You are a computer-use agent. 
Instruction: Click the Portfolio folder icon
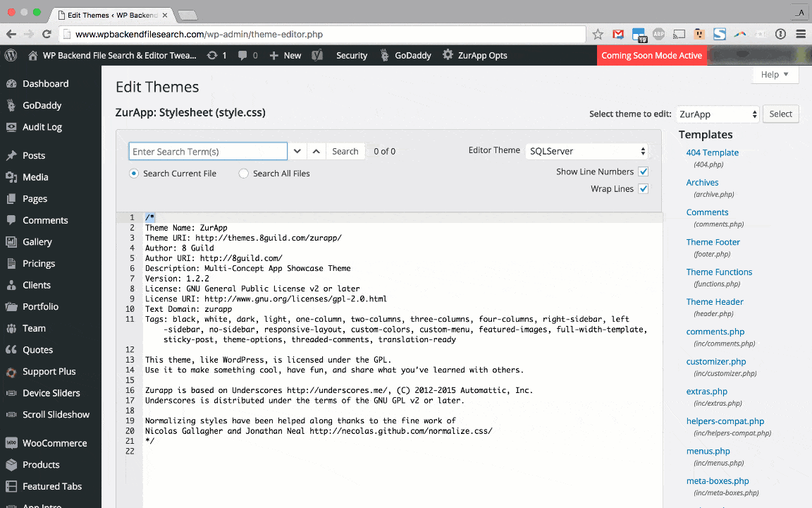11,306
